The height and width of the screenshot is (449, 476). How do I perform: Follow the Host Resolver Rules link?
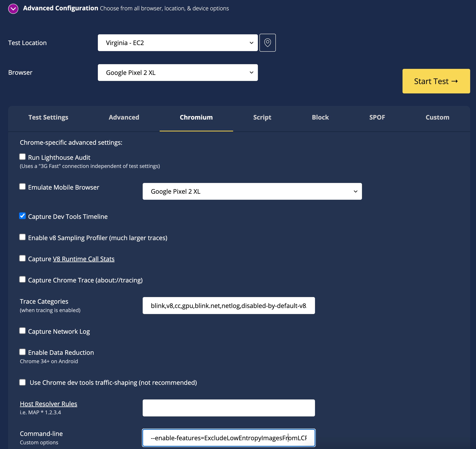[x=48, y=404]
